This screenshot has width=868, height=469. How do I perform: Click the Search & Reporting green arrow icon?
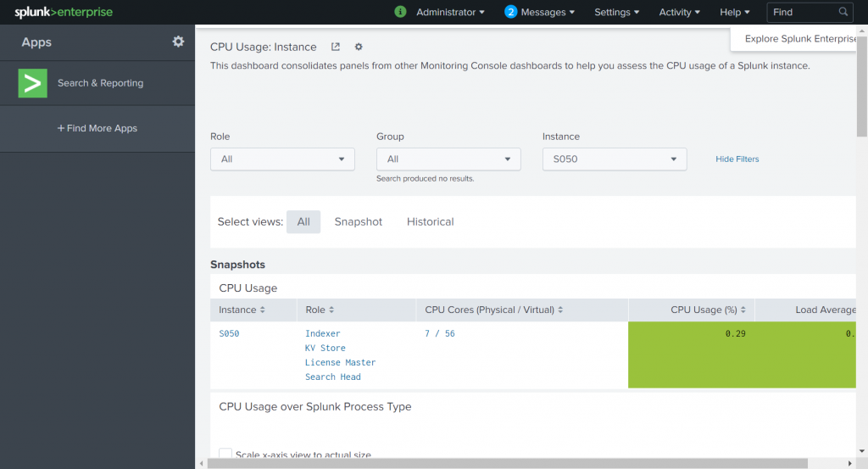tap(33, 83)
